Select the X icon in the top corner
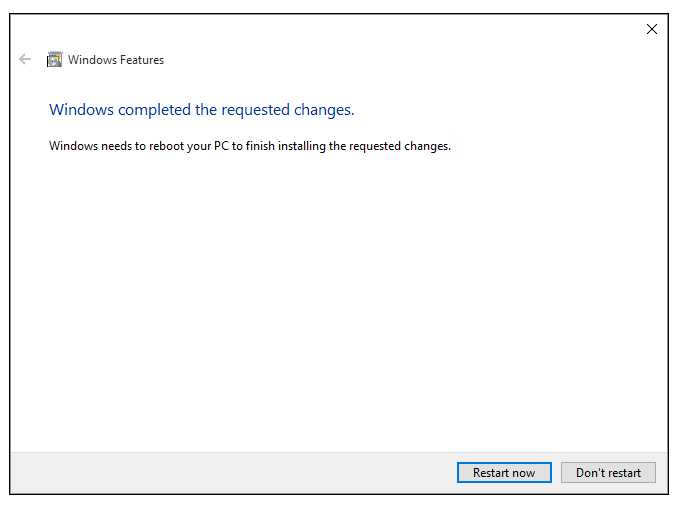696x511 pixels. pyautogui.click(x=652, y=29)
